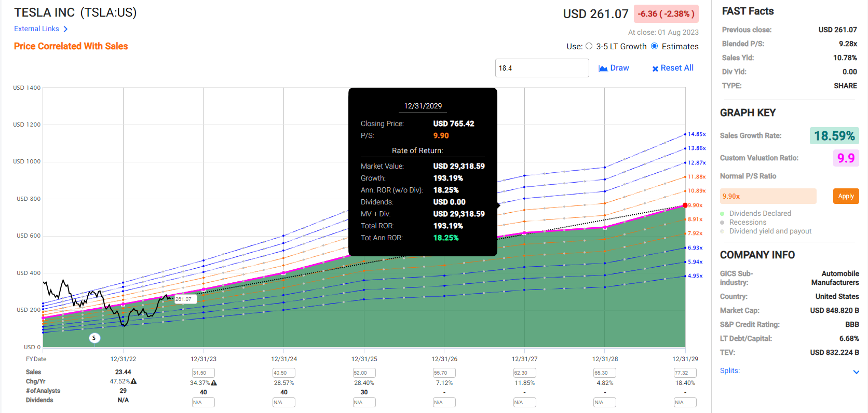Click the 11.88x multiple line label
The image size is (868, 413).
point(697,177)
